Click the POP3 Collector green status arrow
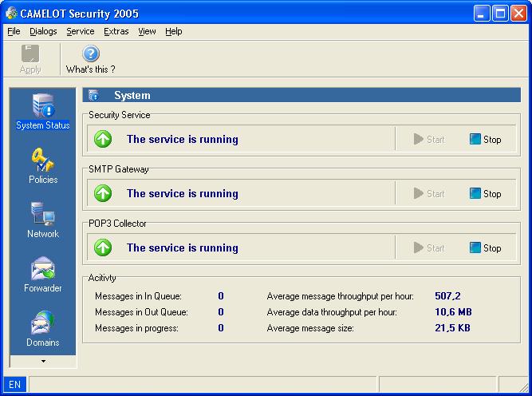This screenshot has width=532, height=396. [x=103, y=247]
